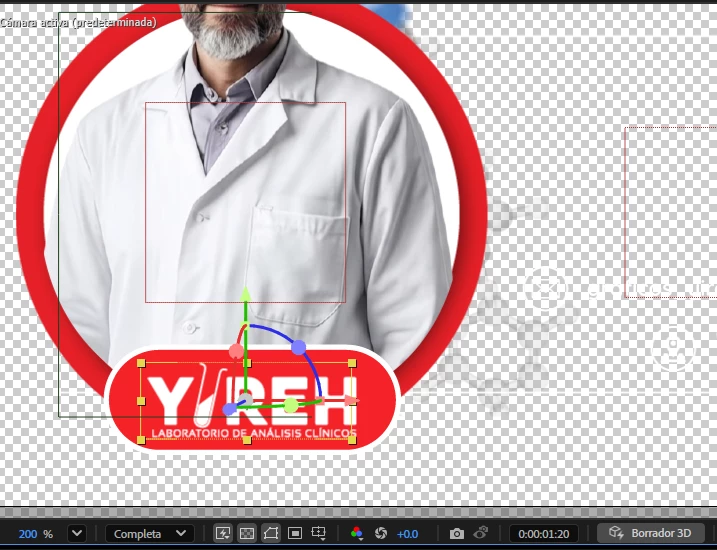Toggle region of interest button

pyautogui.click(x=295, y=533)
